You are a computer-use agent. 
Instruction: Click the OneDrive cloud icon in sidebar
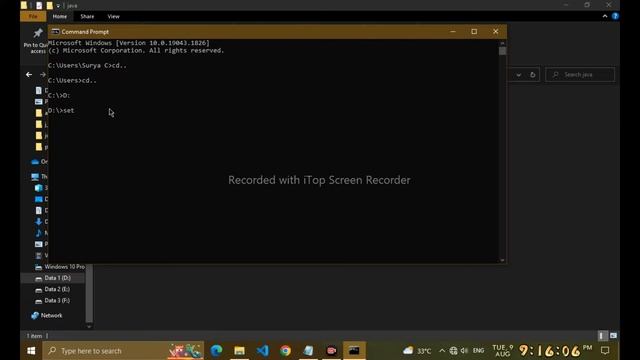tap(35, 162)
